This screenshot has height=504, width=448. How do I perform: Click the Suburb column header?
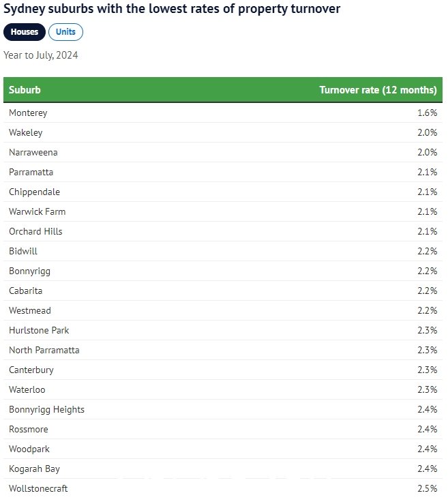click(25, 89)
